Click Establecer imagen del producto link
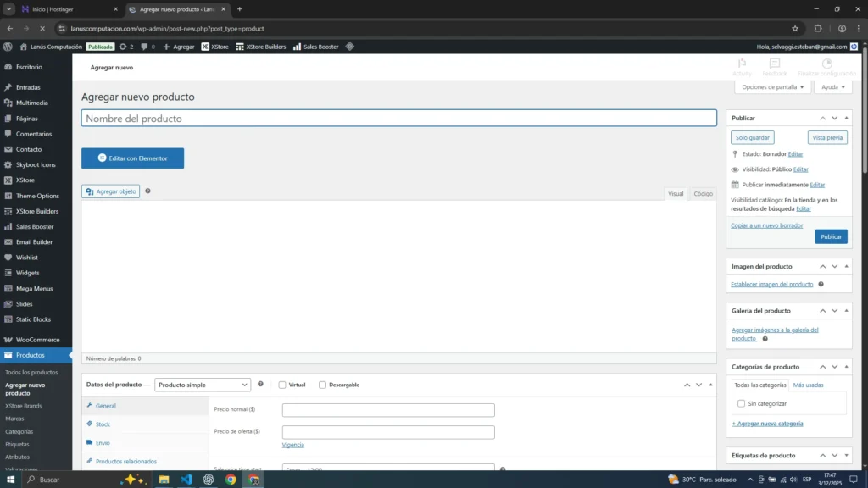Image resolution: width=868 pixels, height=488 pixels. click(771, 285)
